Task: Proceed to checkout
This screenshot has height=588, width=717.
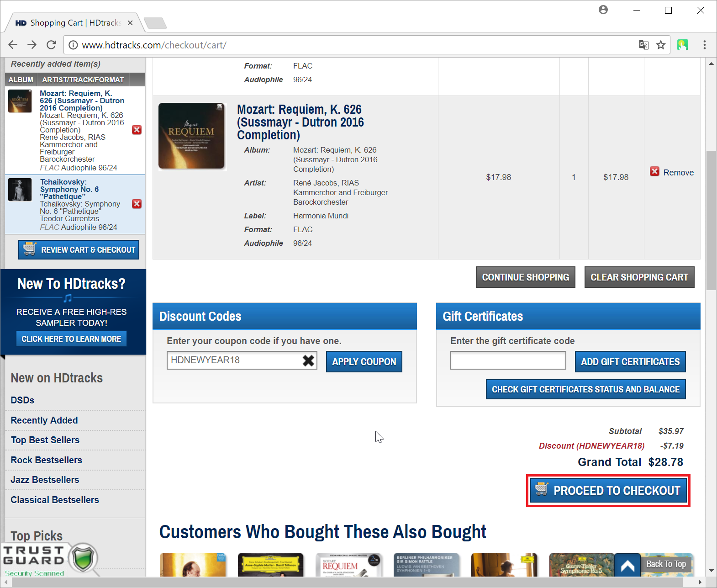Action: coord(608,491)
